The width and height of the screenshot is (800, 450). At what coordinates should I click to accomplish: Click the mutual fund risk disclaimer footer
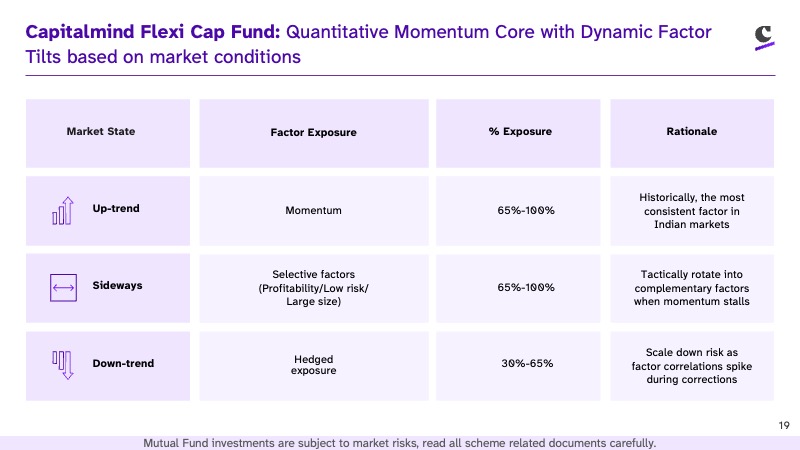[399, 443]
